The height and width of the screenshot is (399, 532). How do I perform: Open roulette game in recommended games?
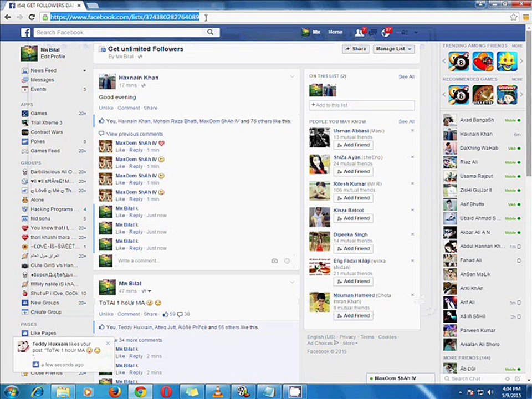click(483, 95)
